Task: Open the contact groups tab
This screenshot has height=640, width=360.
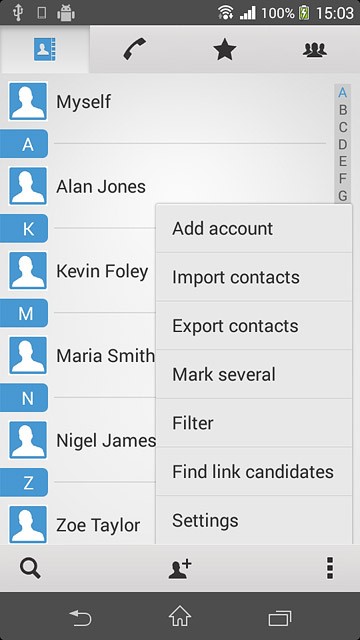Action: point(315,49)
